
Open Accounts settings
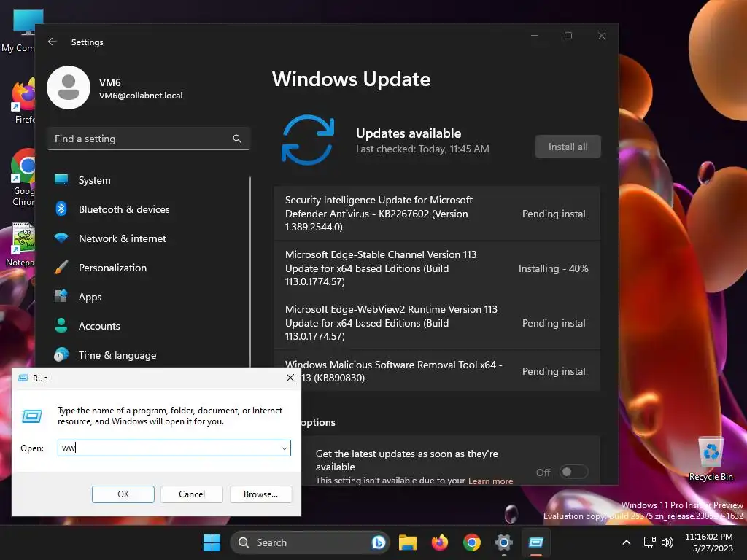point(150,326)
